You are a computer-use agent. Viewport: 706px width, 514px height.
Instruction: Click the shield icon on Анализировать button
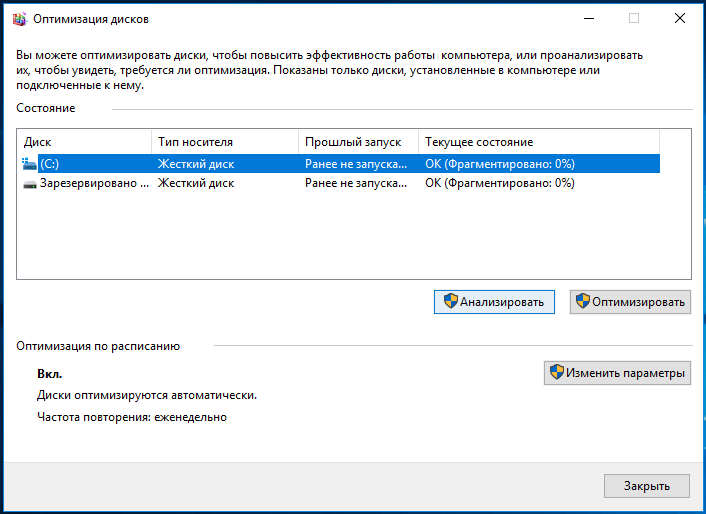[450, 301]
